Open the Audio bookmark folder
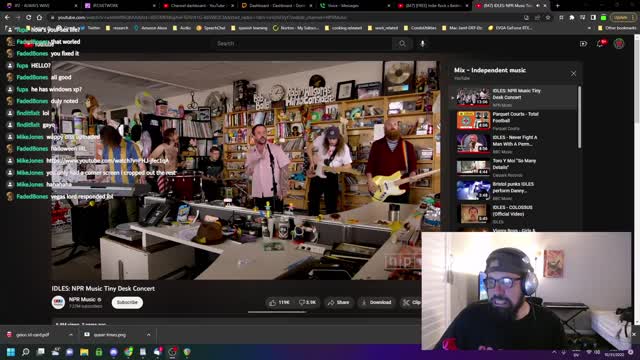 pos(182,28)
